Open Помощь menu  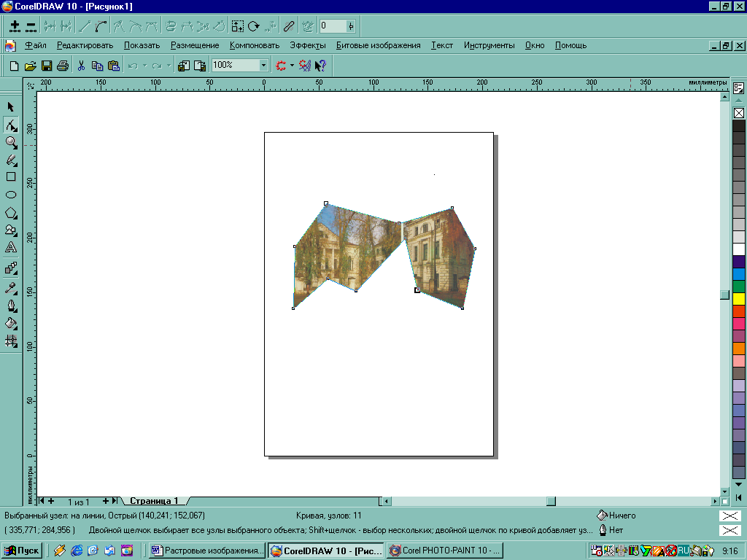pyautogui.click(x=570, y=45)
